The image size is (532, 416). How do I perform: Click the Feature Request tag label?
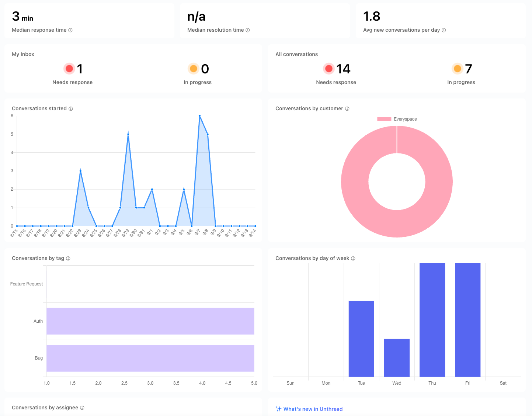(27, 284)
